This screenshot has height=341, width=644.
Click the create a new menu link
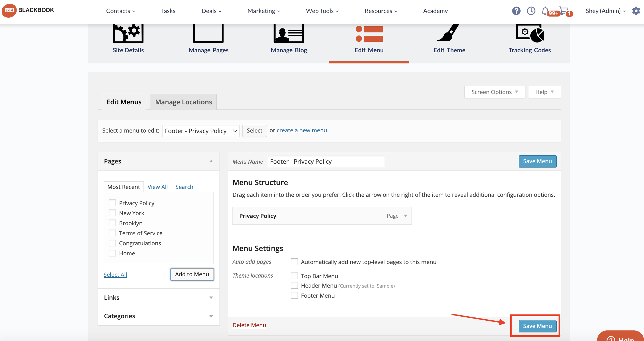click(x=302, y=130)
